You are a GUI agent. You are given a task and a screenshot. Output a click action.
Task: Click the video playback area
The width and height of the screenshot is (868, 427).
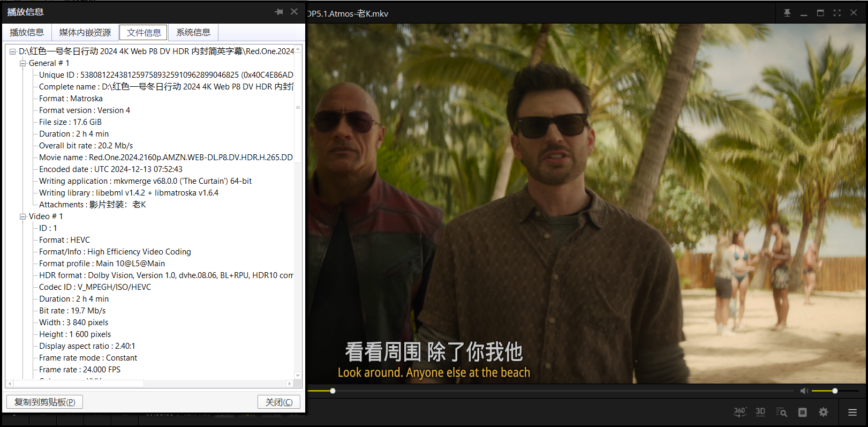(586, 204)
